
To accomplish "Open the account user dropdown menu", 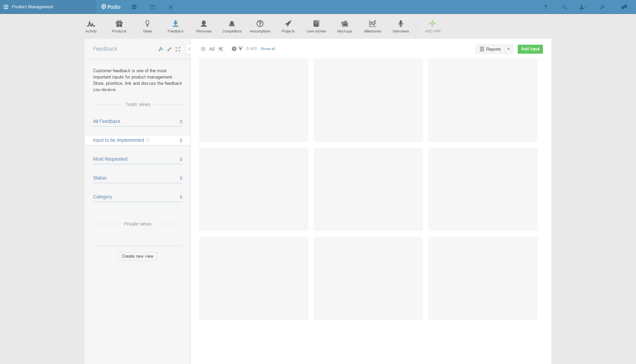I will (x=583, y=7).
